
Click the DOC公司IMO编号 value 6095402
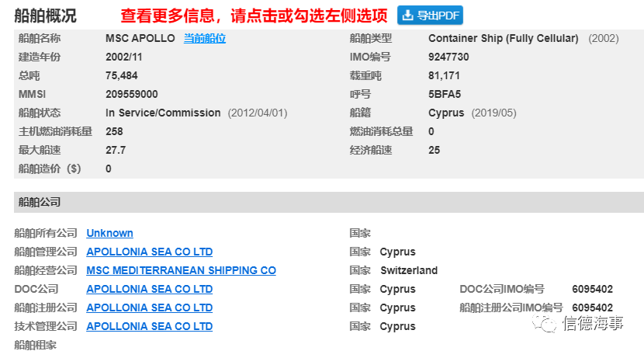click(592, 289)
